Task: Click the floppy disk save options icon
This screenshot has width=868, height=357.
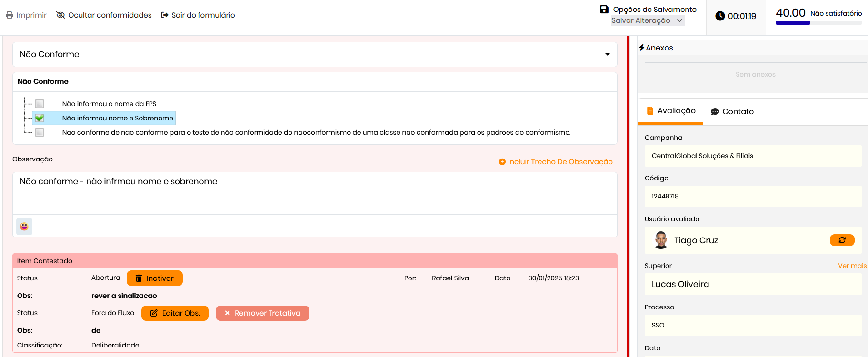Action: click(x=604, y=10)
